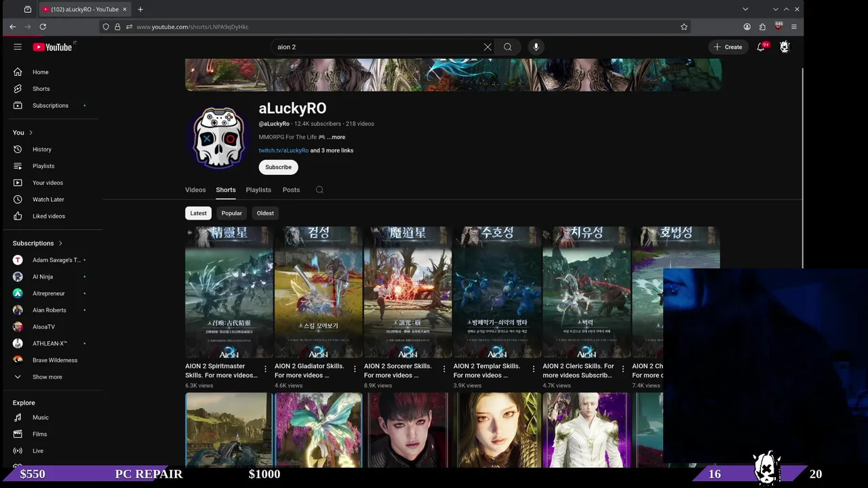Click the page vertical scrollbar

point(802,169)
